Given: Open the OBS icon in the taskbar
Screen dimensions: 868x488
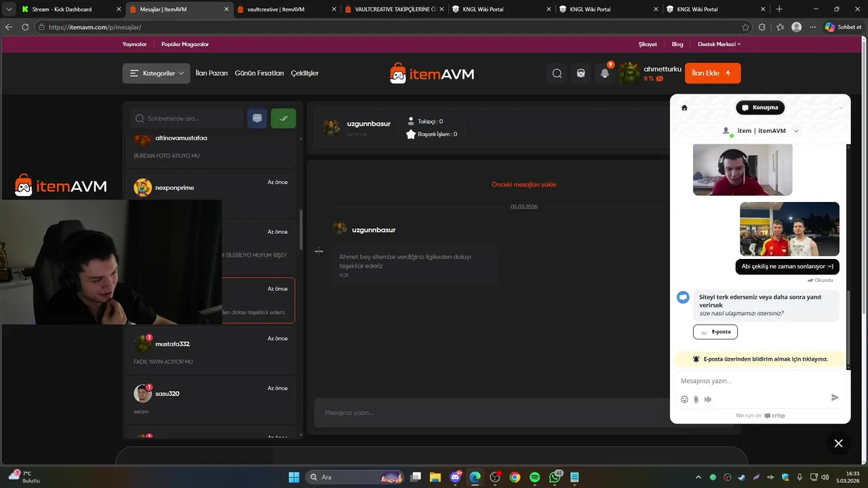Looking at the screenshot, I should [495, 477].
